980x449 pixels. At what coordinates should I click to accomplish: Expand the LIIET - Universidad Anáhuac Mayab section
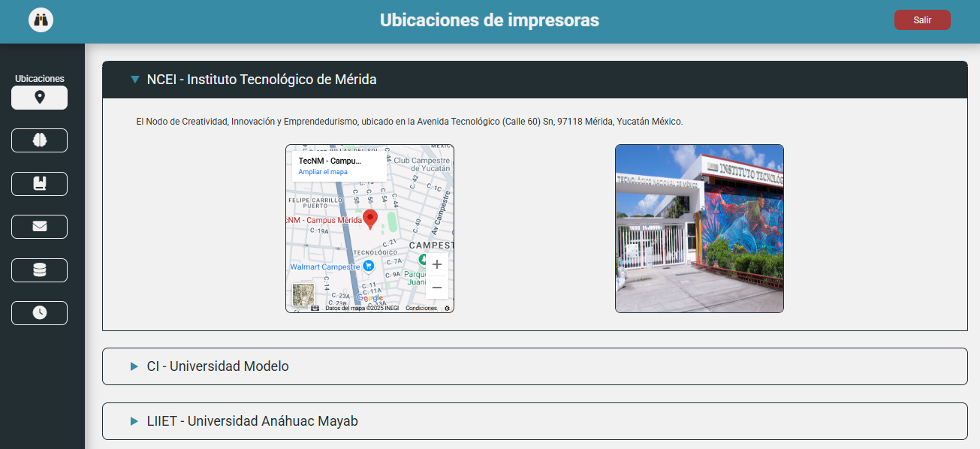[x=252, y=421]
